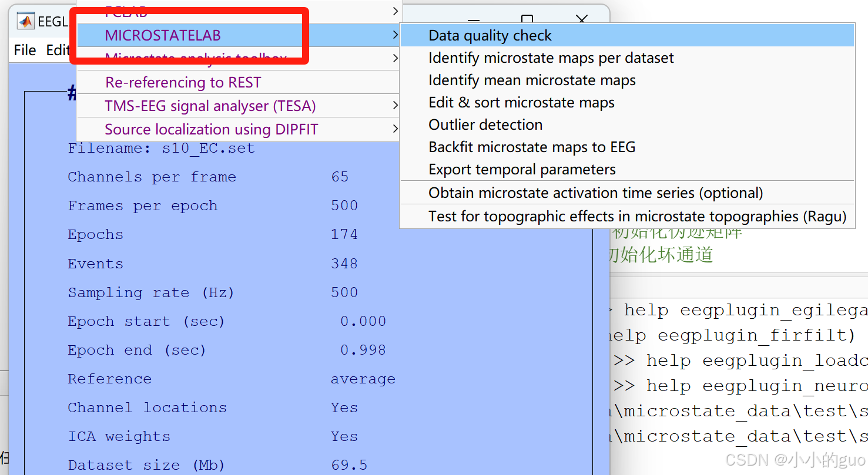Viewport: 868px width, 475px height.
Task: Expand the TESA submenu arrow
Action: 396,106
